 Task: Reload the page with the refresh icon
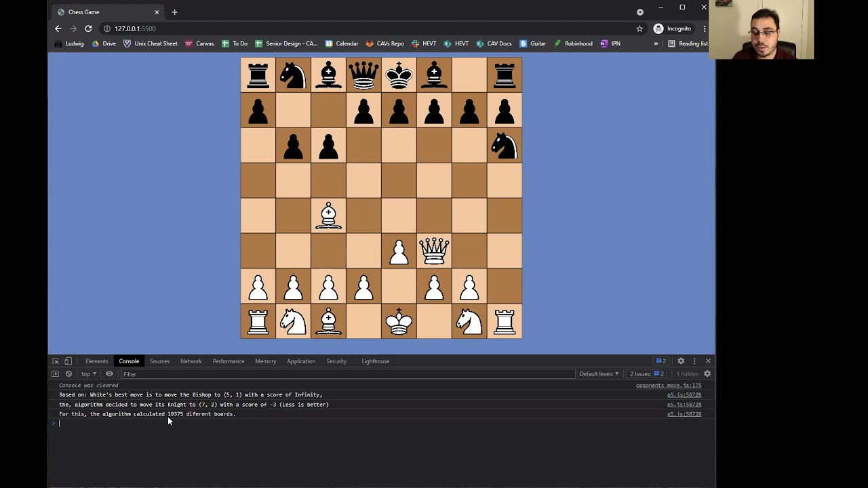click(x=88, y=28)
